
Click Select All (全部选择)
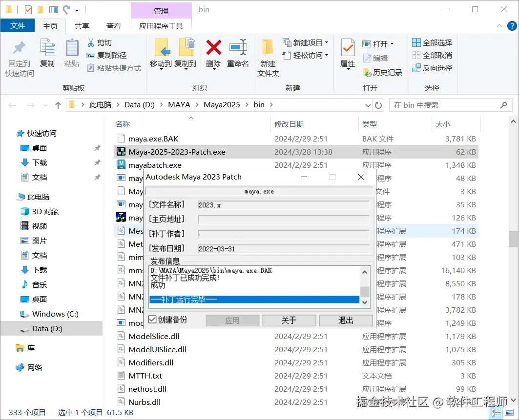coord(432,42)
